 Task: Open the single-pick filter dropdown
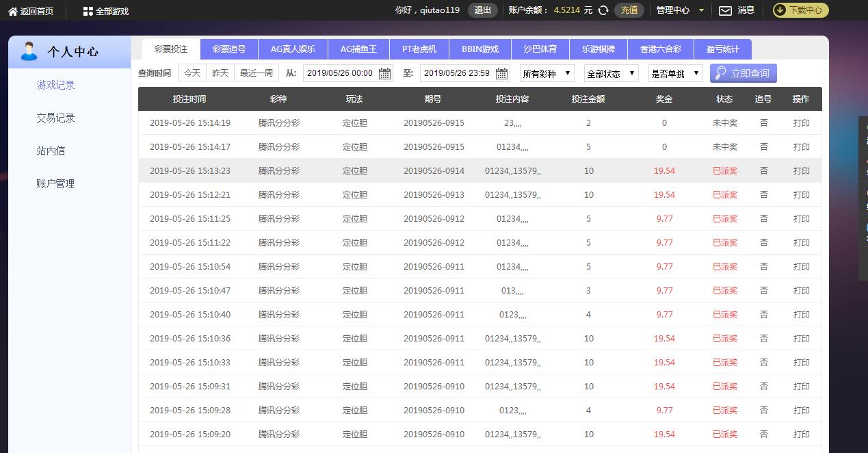click(675, 73)
